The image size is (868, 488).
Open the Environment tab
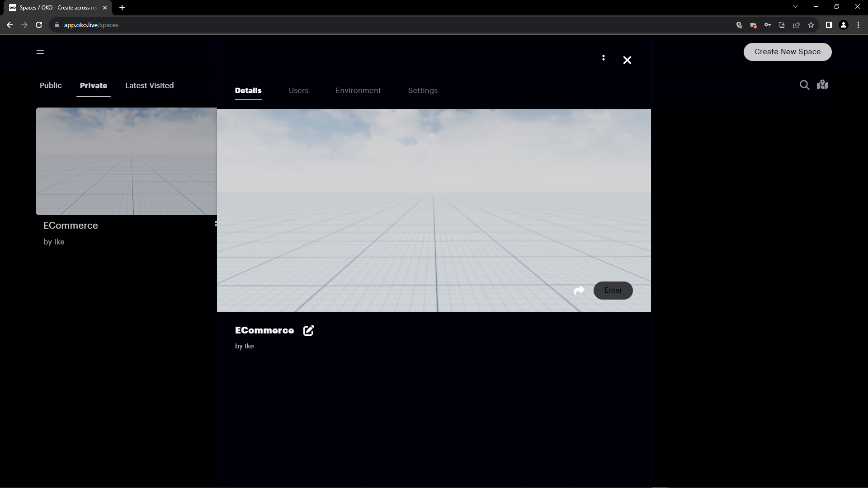pos(358,90)
